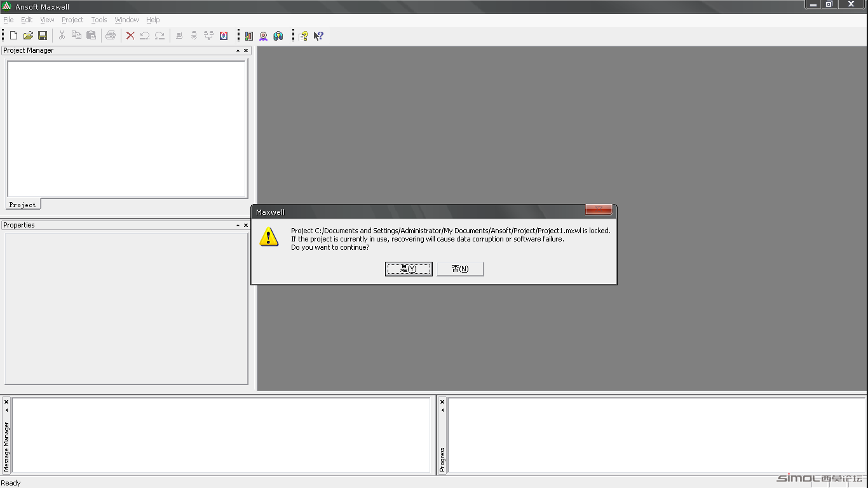Click the Project1.mxwl locked message line
The width and height of the screenshot is (868, 488).
pyautogui.click(x=451, y=231)
